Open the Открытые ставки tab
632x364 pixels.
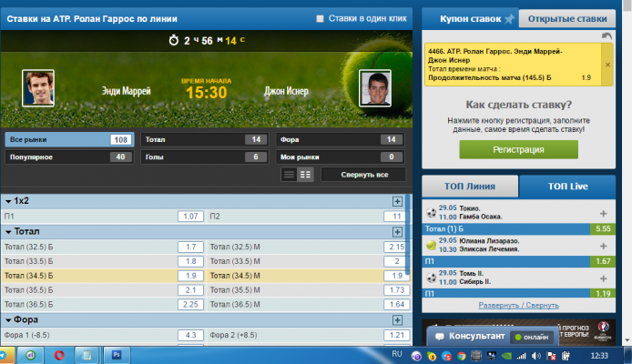(567, 19)
